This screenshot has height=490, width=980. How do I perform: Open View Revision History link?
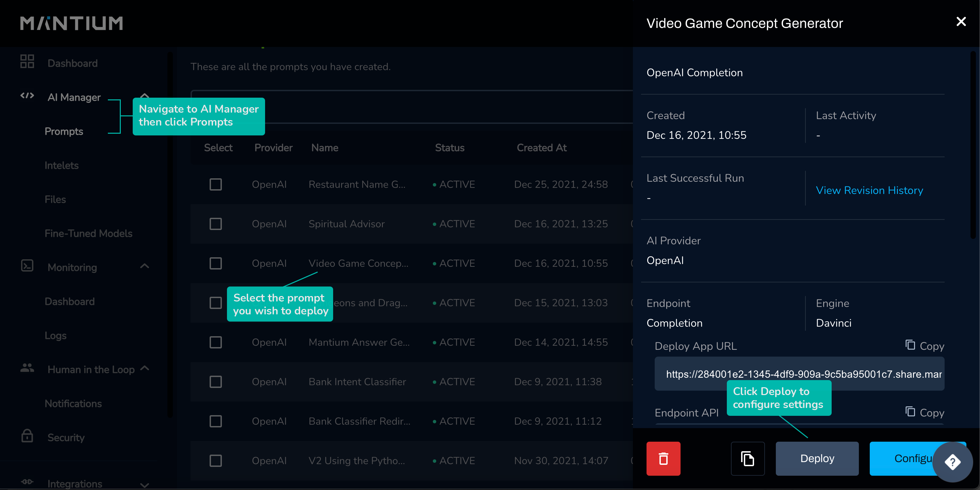tap(869, 190)
